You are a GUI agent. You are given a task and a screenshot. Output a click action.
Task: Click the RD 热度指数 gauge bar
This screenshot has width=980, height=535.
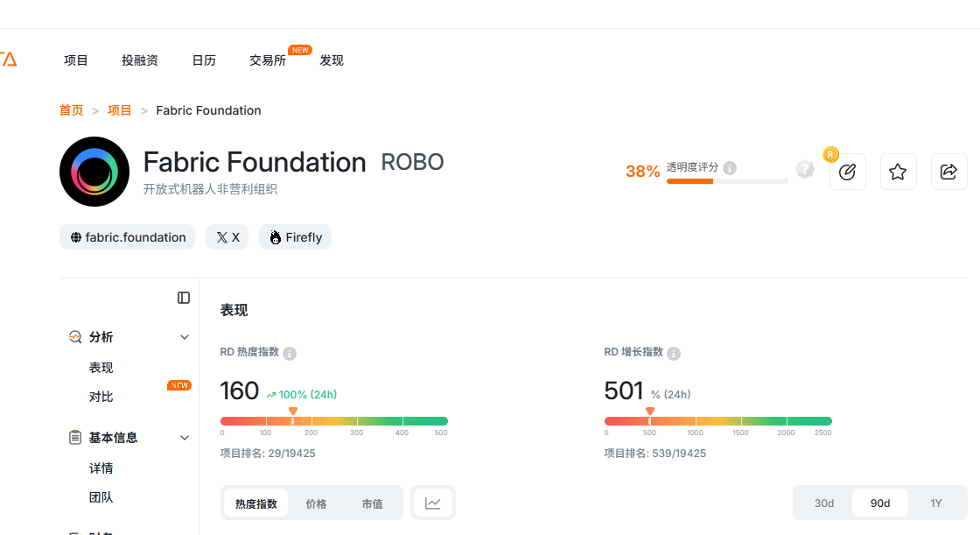click(334, 421)
